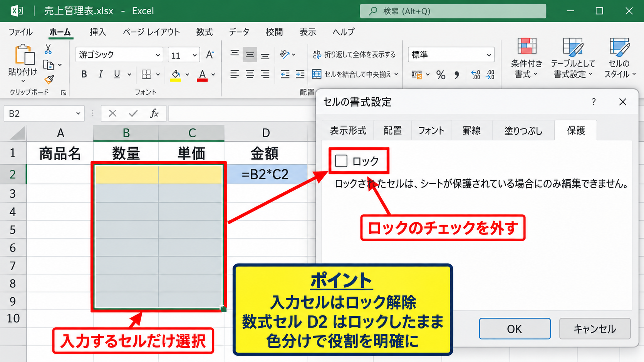This screenshot has width=644, height=362.
Task: Open the 游ゴシック font name dropdown
Action: 158,55
